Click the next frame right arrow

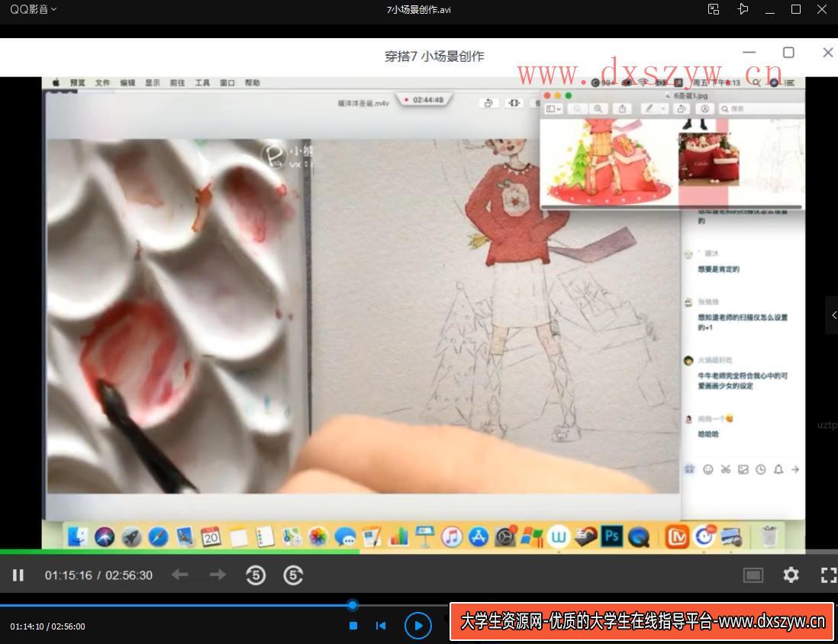(x=217, y=575)
